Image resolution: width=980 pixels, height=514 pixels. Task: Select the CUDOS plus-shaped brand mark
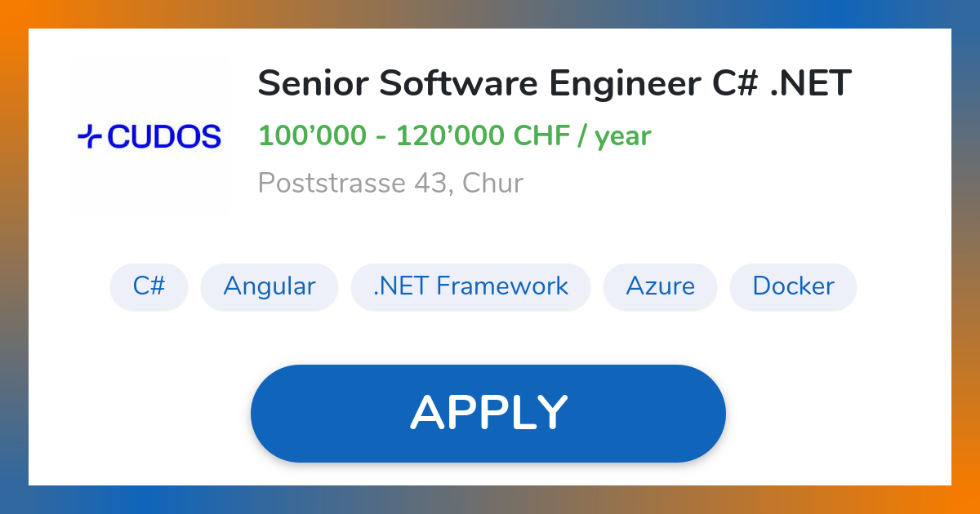pyautogui.click(x=89, y=135)
